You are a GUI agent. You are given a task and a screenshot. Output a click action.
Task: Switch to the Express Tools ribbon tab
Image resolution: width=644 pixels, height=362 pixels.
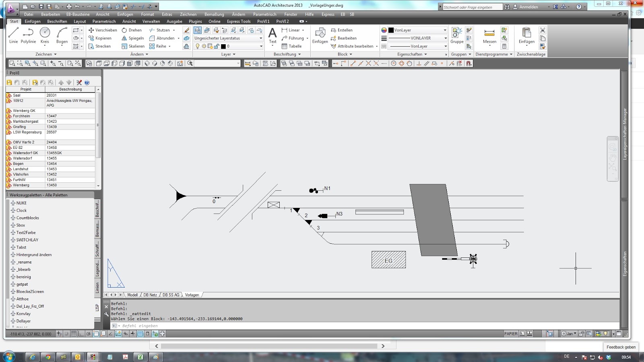pyautogui.click(x=239, y=21)
